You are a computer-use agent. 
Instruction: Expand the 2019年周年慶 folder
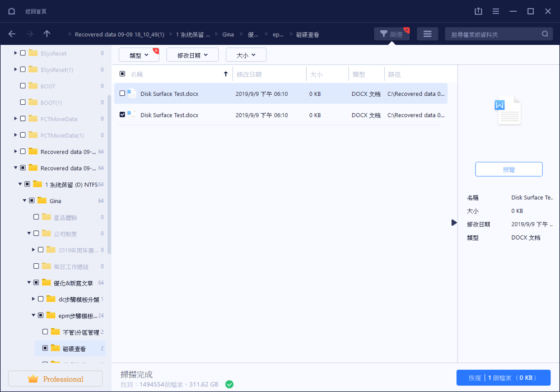tap(33, 250)
